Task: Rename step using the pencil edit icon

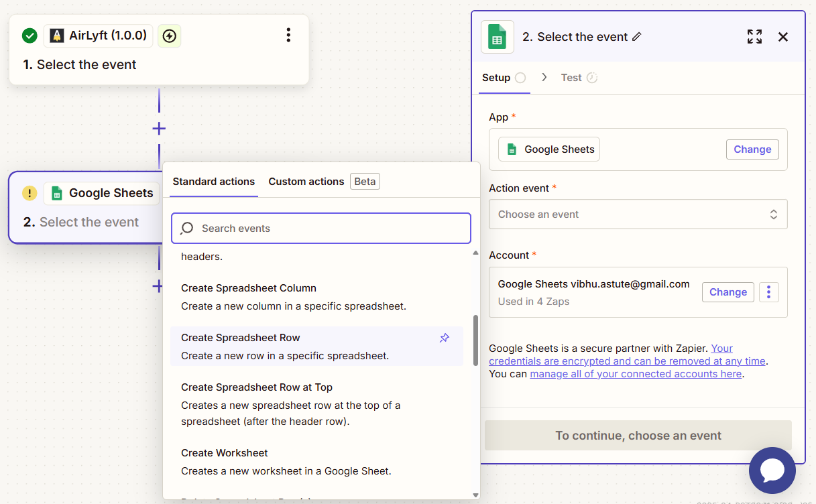Action: (x=637, y=37)
